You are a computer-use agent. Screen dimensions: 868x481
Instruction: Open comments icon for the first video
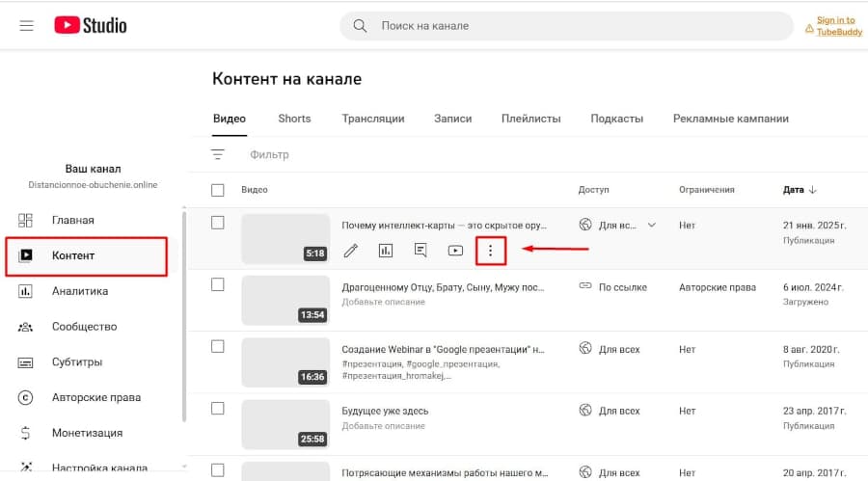[420, 251]
